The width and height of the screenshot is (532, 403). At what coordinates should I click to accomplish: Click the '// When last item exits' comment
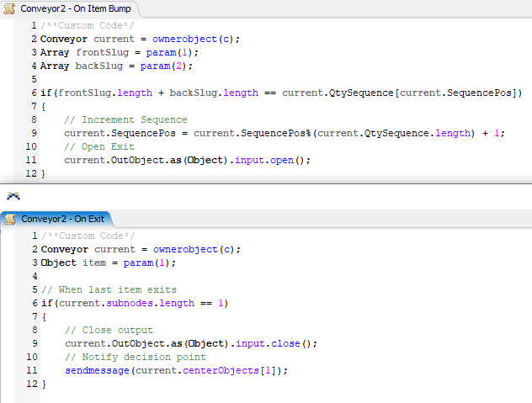109,289
